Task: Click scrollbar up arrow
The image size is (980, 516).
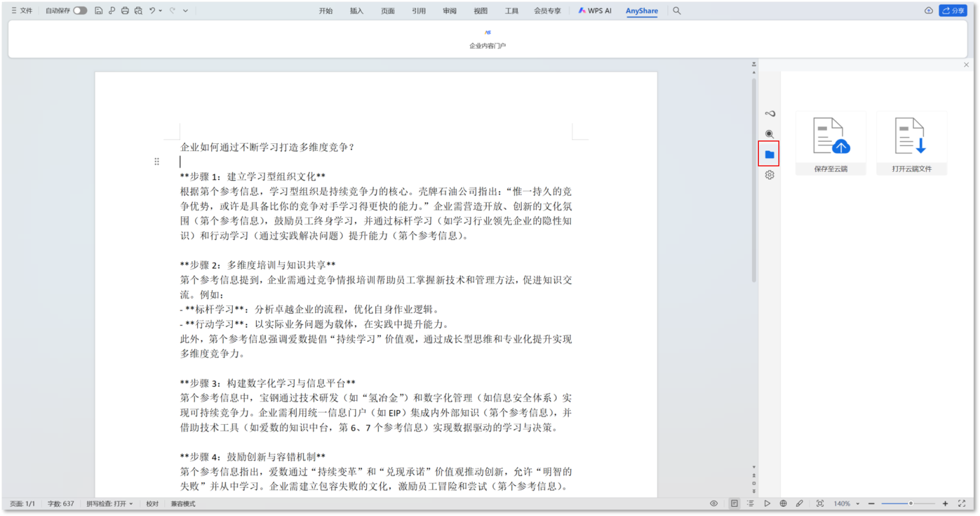Action: tap(754, 72)
